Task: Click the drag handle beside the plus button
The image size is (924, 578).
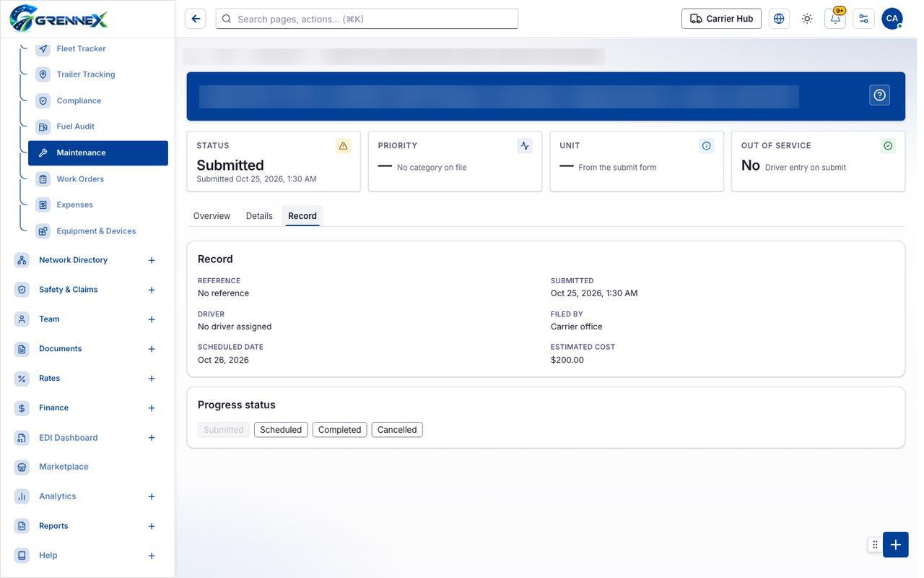Action: tap(875, 545)
